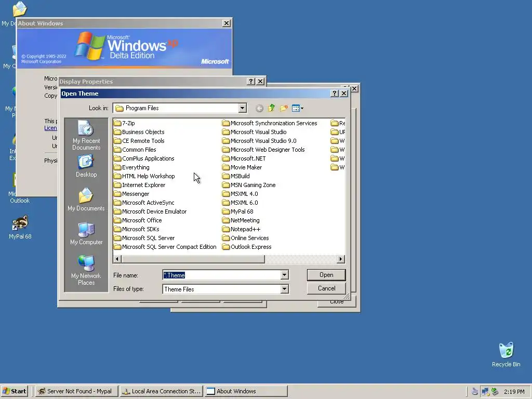
Task: Click Display Properties help question-mark button
Action: [x=251, y=82]
